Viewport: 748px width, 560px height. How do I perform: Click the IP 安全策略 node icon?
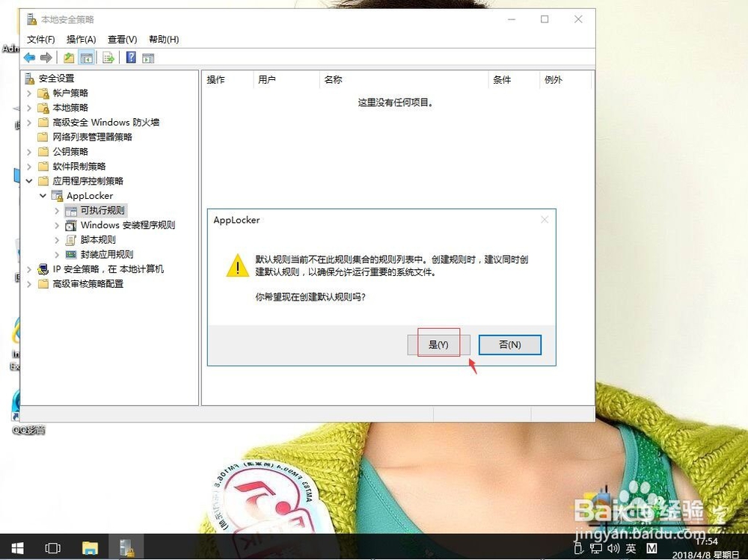43,269
